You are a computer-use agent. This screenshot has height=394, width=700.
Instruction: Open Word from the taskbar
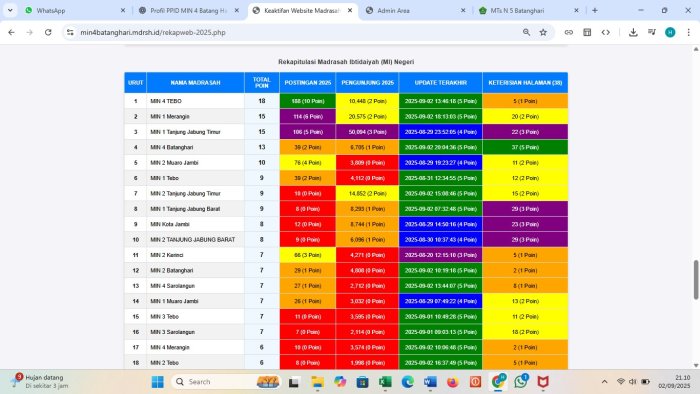pyautogui.click(x=430, y=382)
